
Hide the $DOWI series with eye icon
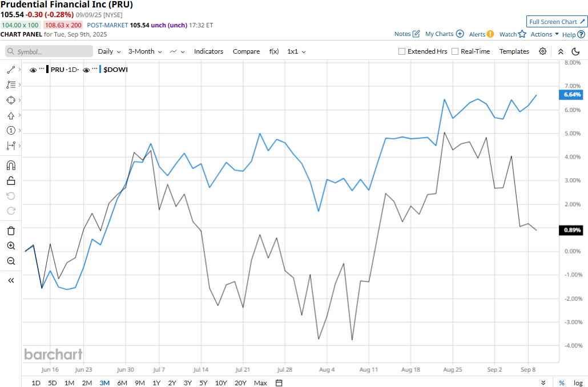pyautogui.click(x=86, y=70)
